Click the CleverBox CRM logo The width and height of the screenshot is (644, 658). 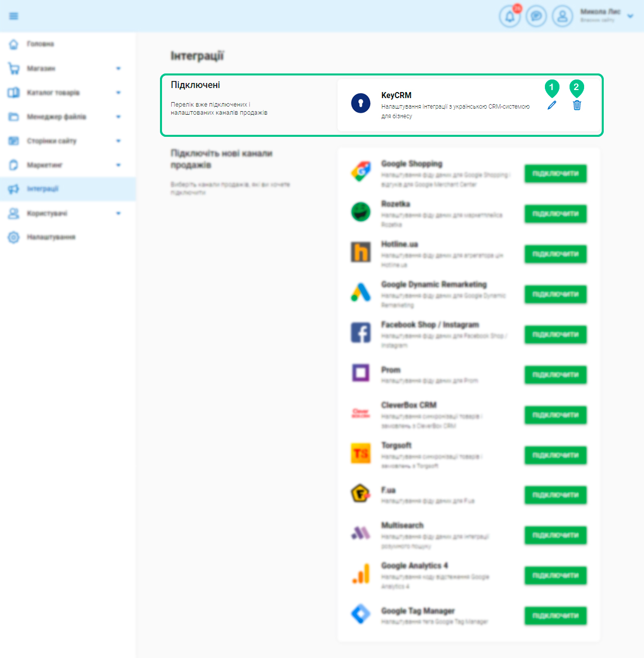(x=361, y=413)
